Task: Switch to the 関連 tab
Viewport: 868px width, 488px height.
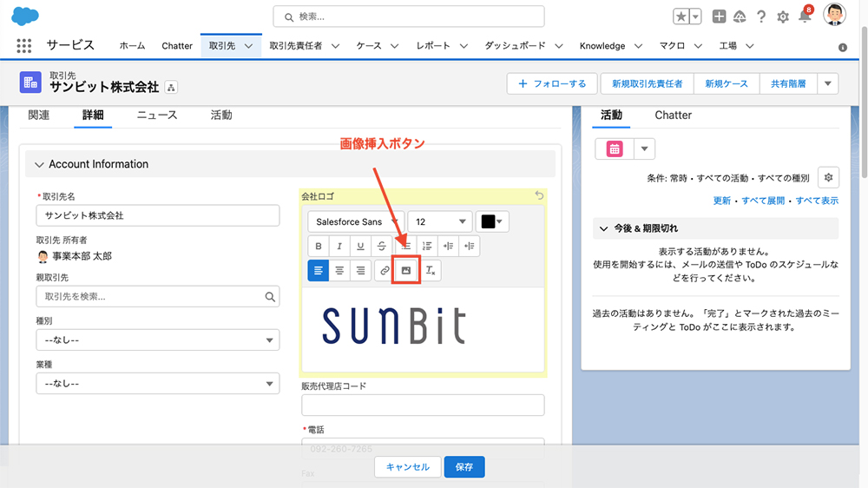Action: click(39, 115)
